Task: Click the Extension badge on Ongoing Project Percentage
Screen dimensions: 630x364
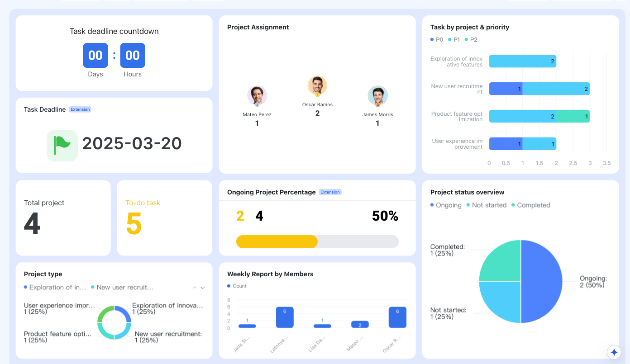Action: point(330,192)
